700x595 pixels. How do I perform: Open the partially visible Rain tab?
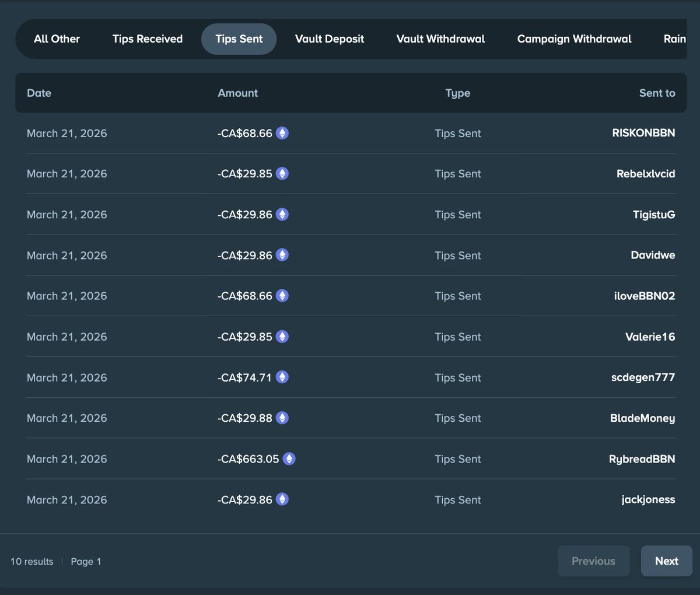674,39
